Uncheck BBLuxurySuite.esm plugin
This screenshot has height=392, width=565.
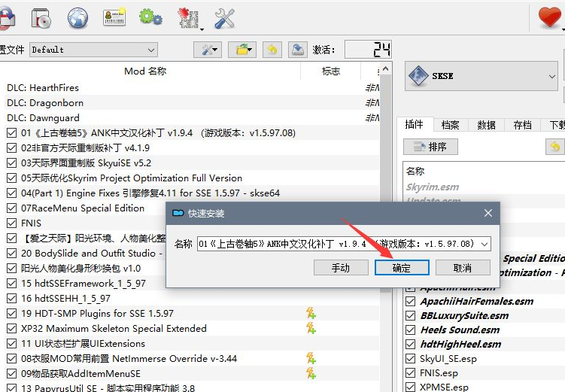410,315
